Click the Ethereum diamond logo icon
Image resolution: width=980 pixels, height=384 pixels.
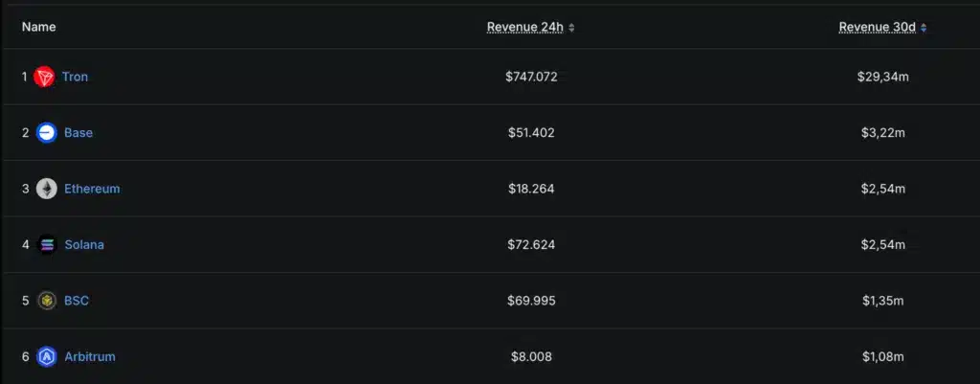(47, 189)
